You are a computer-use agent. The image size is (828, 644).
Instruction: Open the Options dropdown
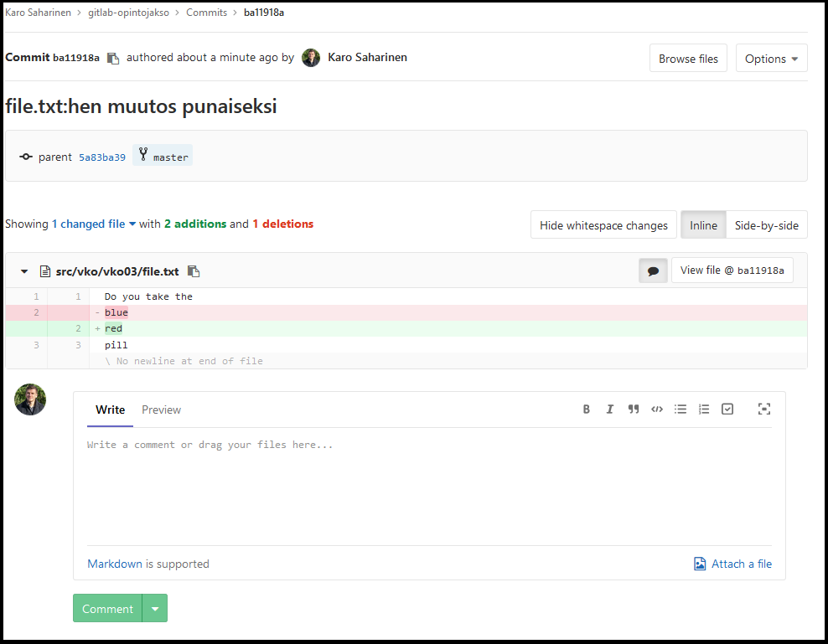coord(771,59)
